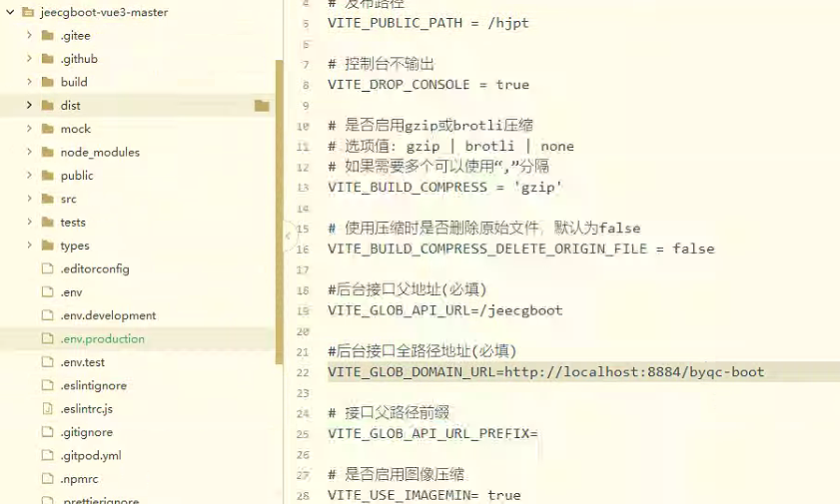Image resolution: width=840 pixels, height=504 pixels.
Task: Place cursor on VITE_GLOB_API_URL=/jeecgboot line
Action: (x=444, y=310)
